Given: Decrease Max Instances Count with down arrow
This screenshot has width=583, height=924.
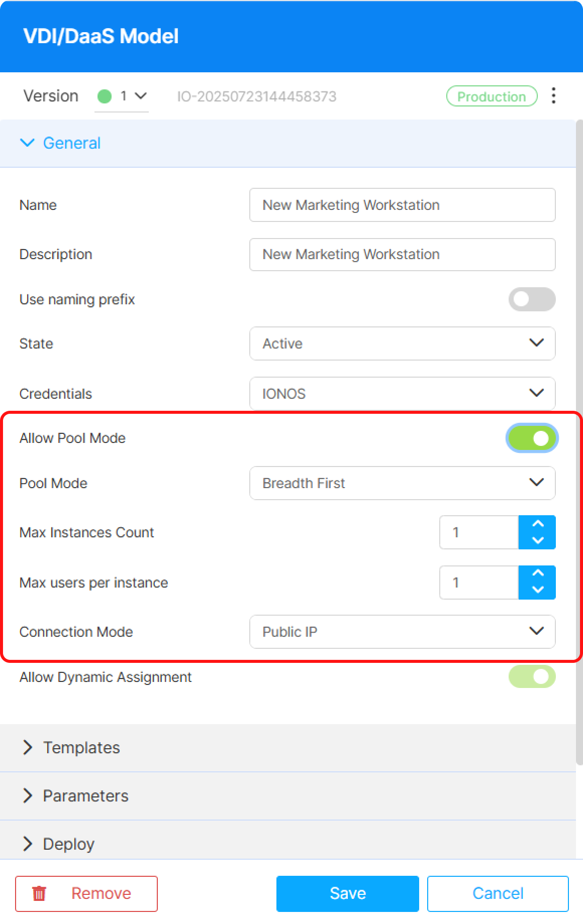Looking at the screenshot, I should (x=537, y=541).
